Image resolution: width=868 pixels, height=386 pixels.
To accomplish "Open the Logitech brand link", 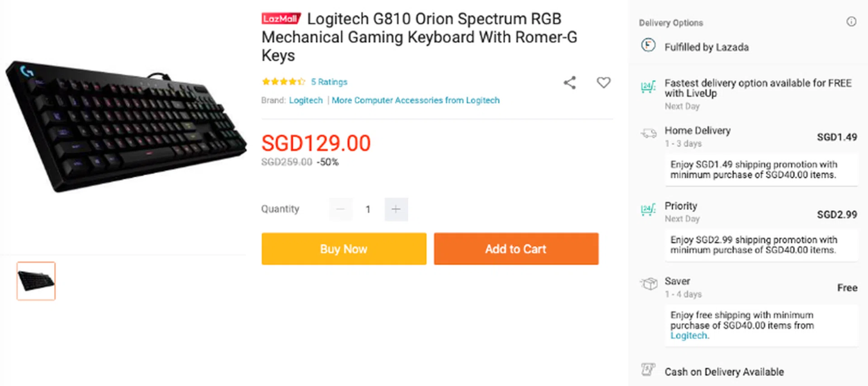I will point(306,100).
